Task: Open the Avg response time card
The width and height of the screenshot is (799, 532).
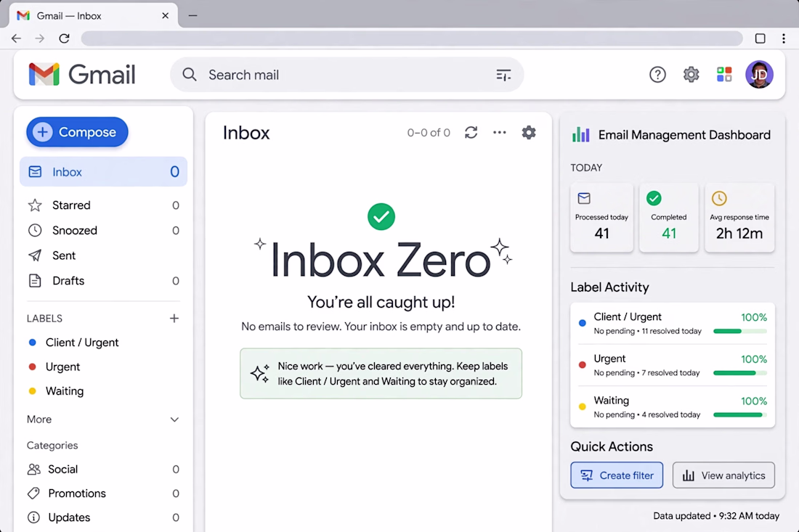Action: (x=739, y=218)
